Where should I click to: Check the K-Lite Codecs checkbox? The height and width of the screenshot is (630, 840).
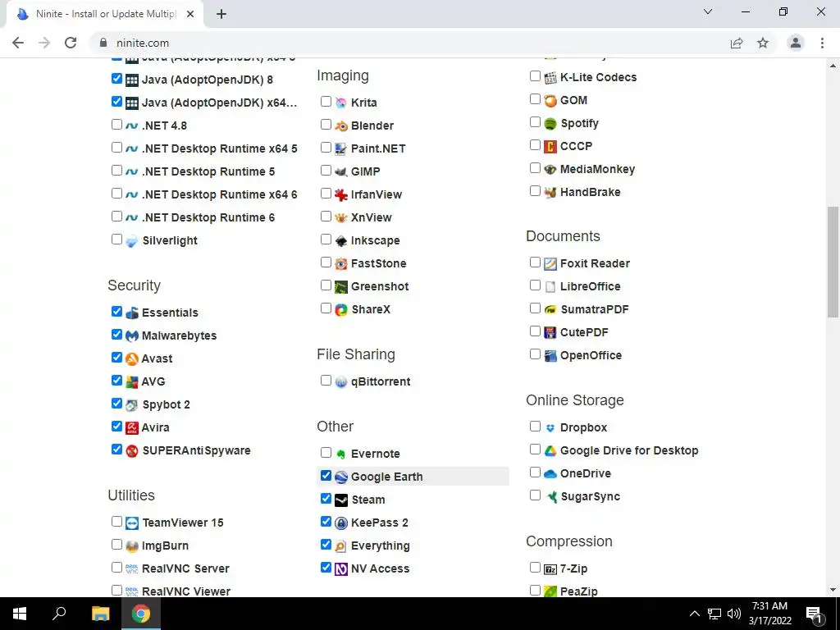tap(535, 76)
